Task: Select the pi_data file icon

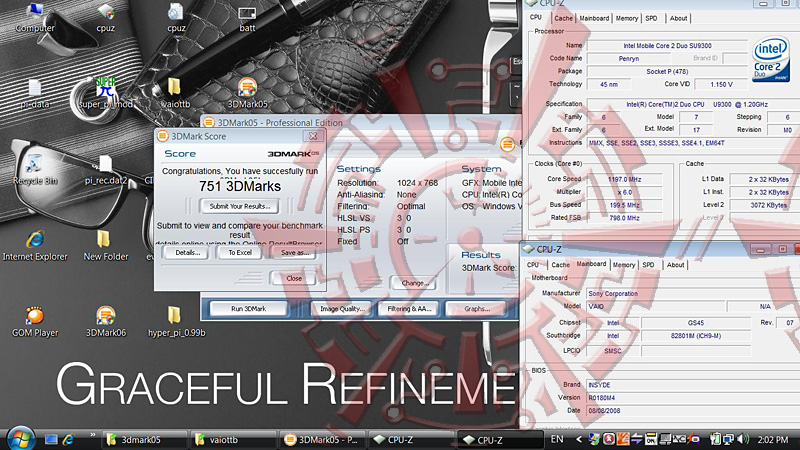Action: point(35,93)
